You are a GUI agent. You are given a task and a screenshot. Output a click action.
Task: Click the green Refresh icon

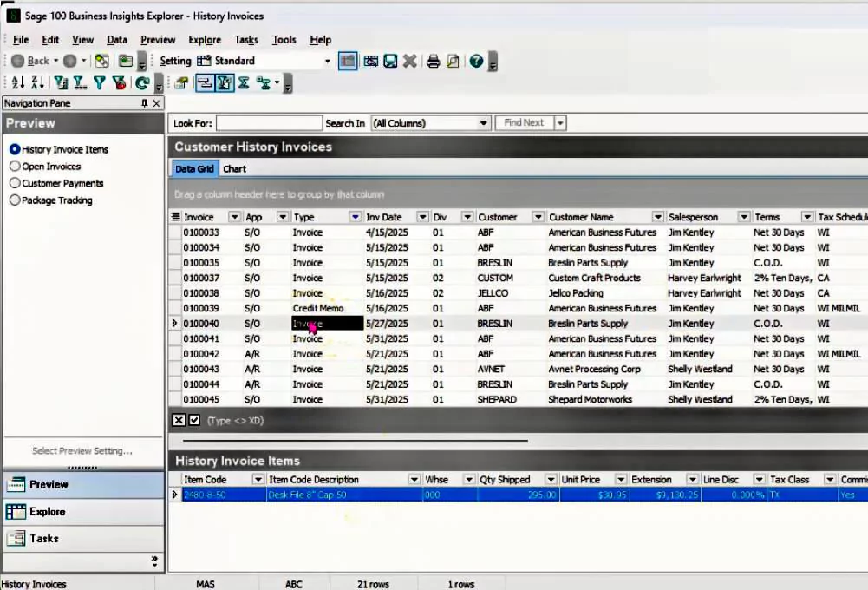coord(142,83)
